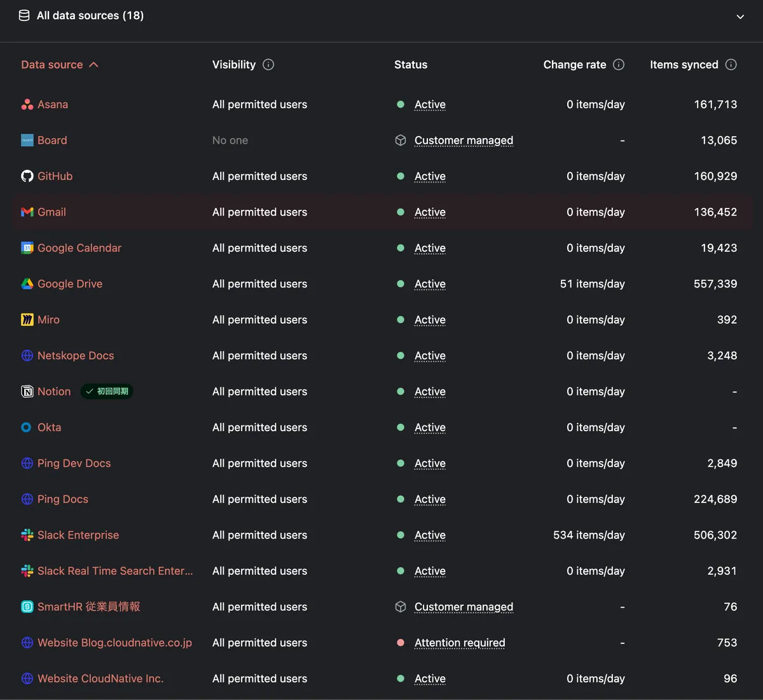Click the Visibility info icon

point(268,65)
